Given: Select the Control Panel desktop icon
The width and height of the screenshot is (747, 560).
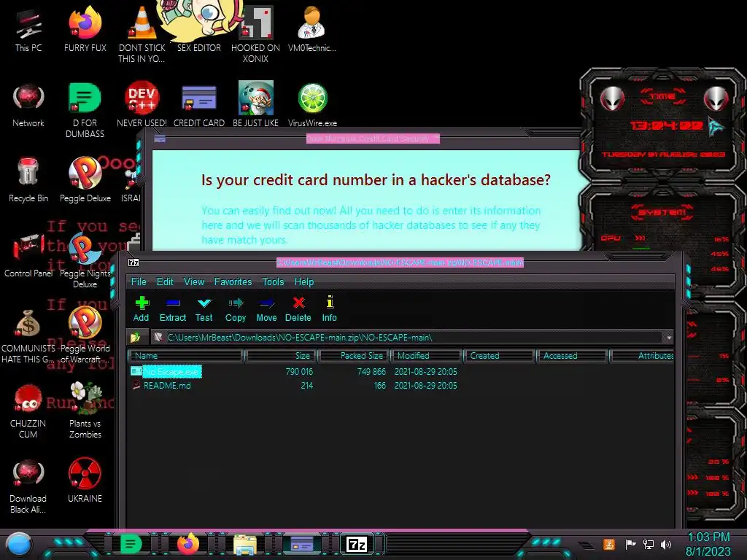Looking at the screenshot, I should click(28, 255).
